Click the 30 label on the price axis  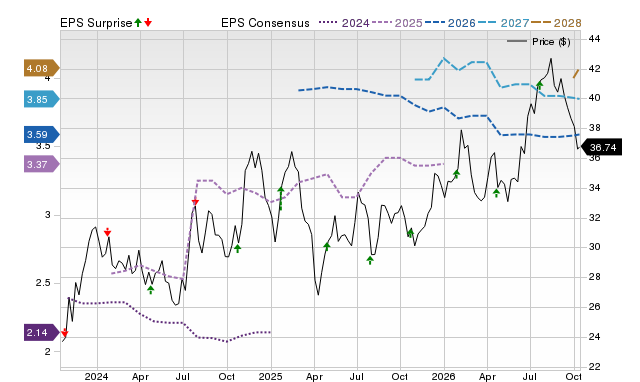pyautogui.click(x=594, y=247)
